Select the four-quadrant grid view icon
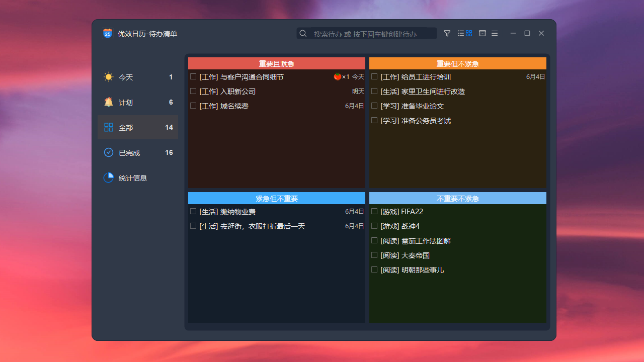 469,33
